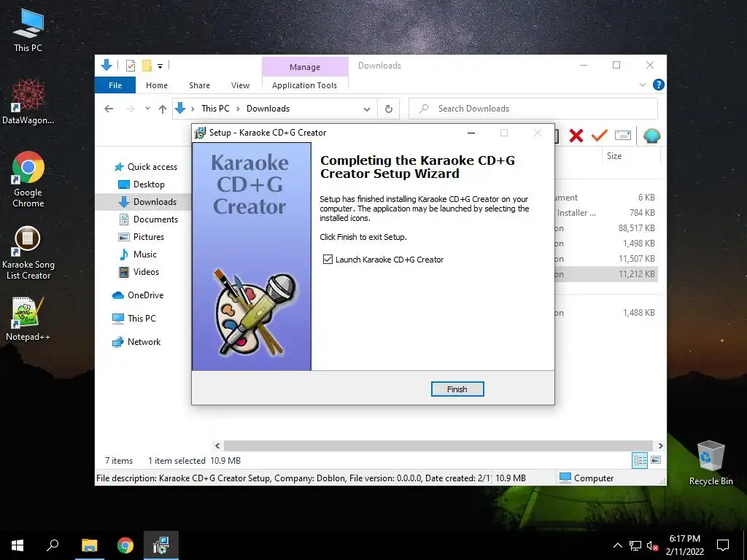Open Application Tools ribbon tab
This screenshot has height=560, width=747.
click(x=304, y=85)
